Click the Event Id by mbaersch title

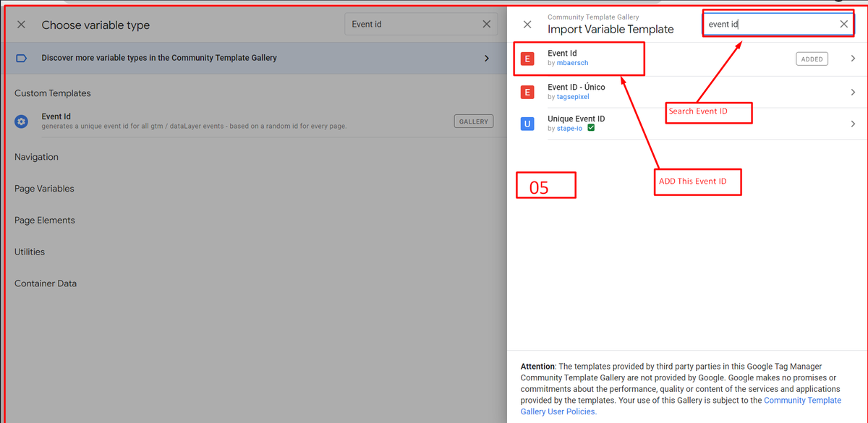pos(562,54)
